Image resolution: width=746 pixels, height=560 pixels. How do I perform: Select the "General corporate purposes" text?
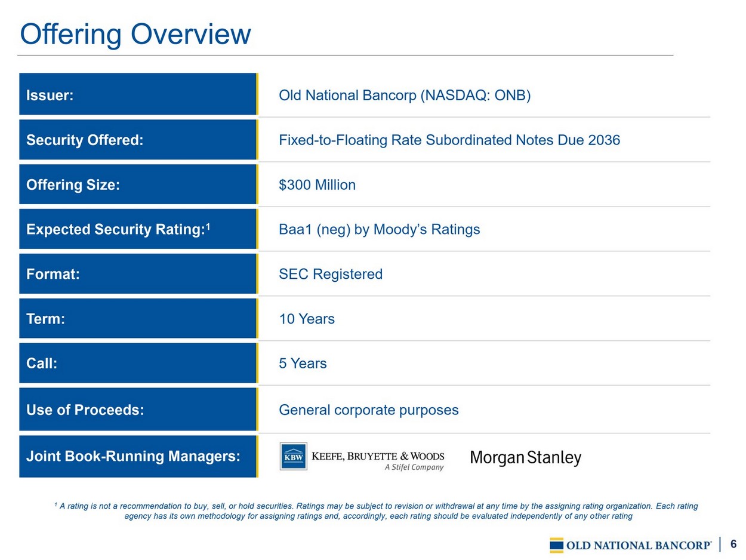[x=369, y=410]
